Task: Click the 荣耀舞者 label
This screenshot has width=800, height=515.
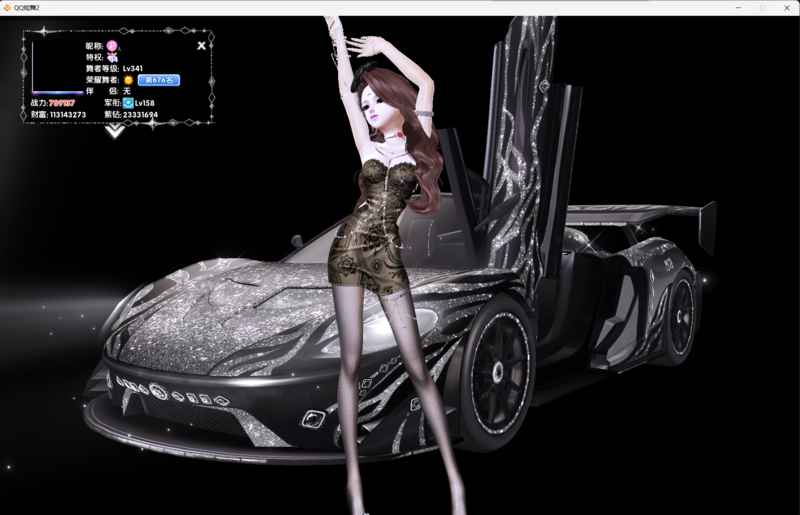Action: click(103, 80)
